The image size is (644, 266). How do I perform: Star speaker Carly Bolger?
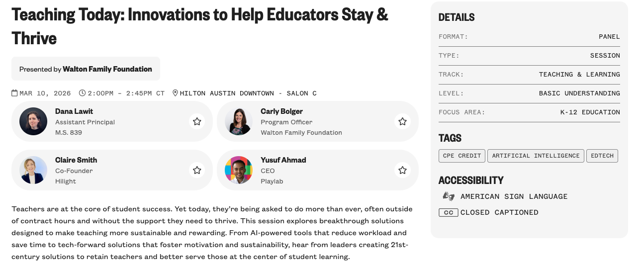coord(402,121)
